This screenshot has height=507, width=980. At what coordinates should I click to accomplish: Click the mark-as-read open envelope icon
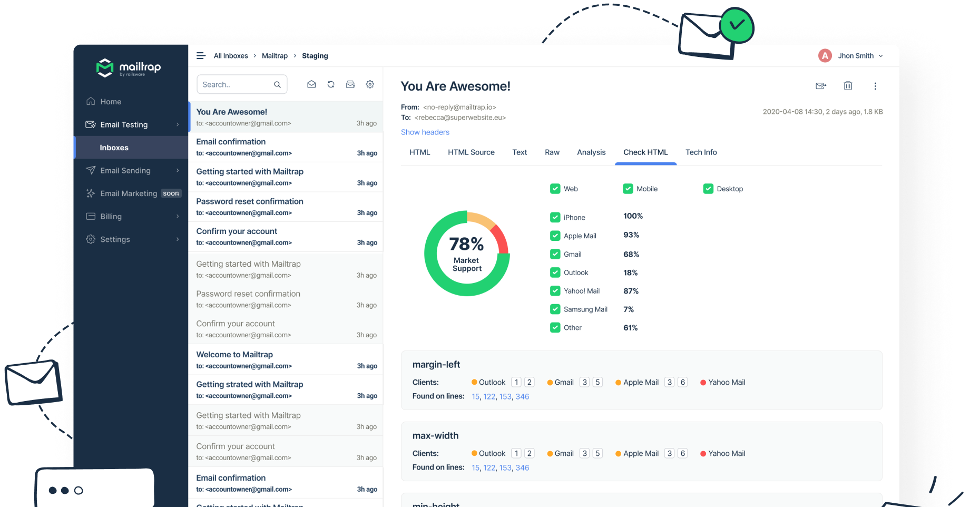[x=311, y=84]
